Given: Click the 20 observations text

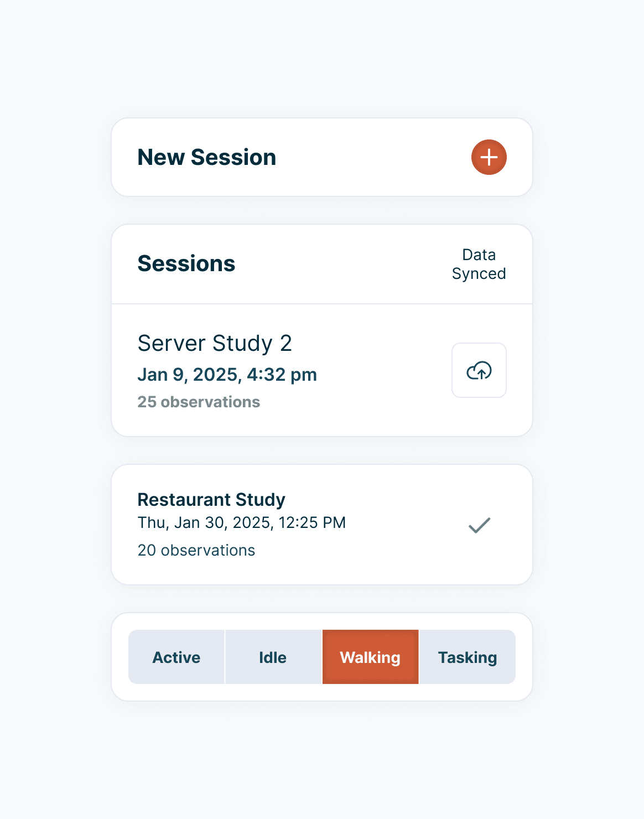Looking at the screenshot, I should [196, 550].
